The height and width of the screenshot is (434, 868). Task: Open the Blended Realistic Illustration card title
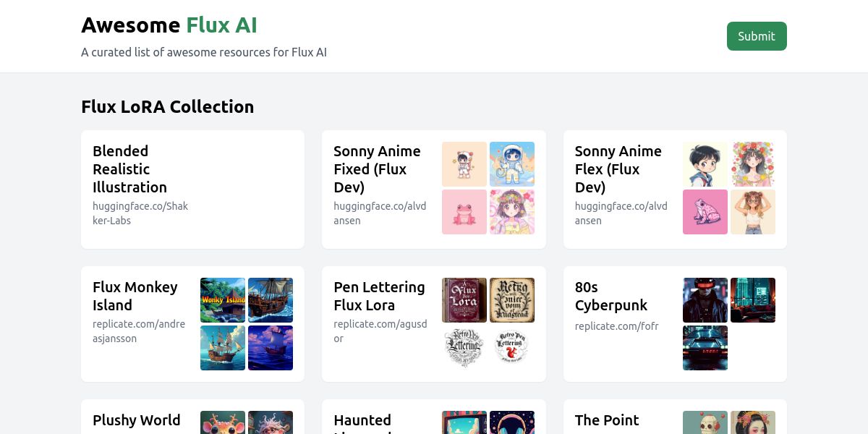(130, 169)
